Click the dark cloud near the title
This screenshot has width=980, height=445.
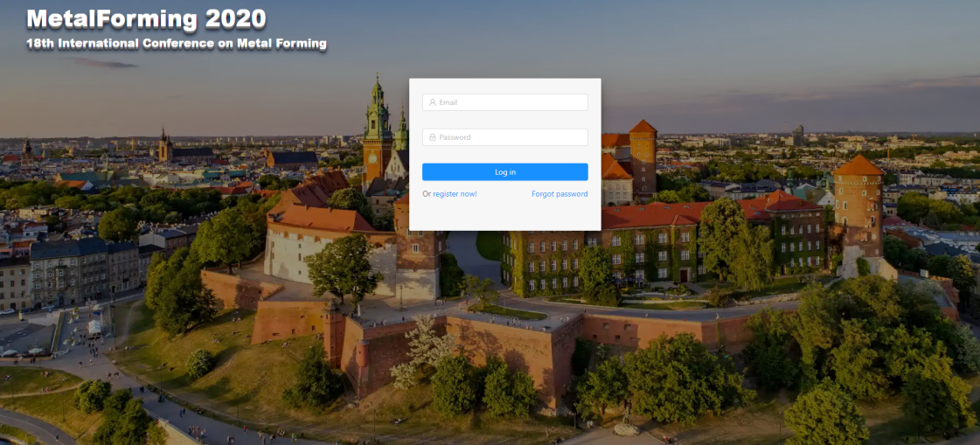coord(103,63)
